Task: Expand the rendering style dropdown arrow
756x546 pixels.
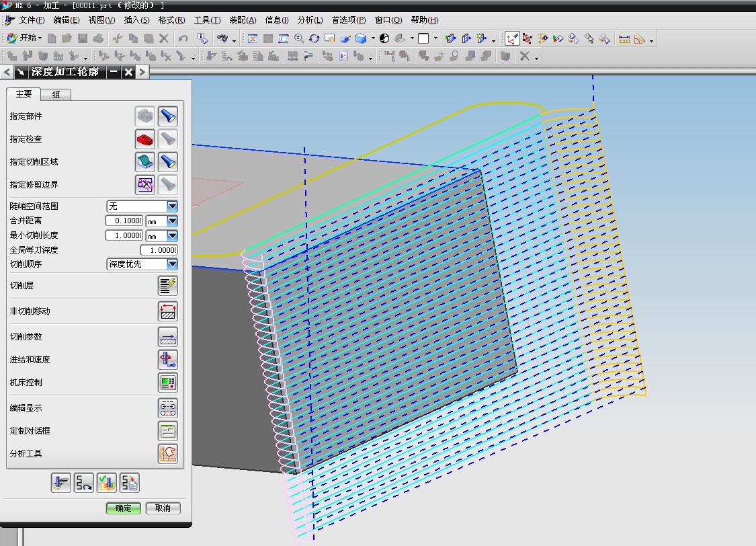Action: (373, 38)
